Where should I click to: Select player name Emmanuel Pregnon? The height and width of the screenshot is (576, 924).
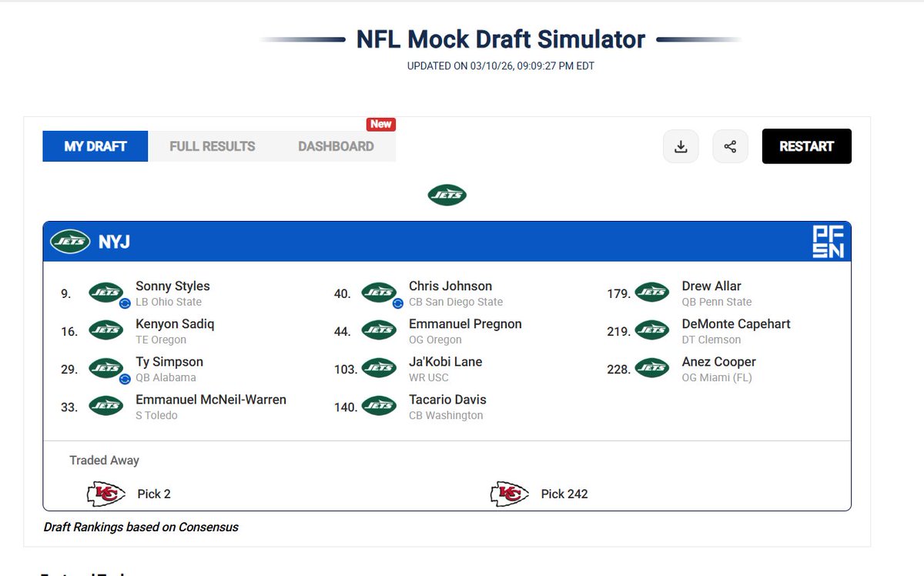(x=465, y=323)
